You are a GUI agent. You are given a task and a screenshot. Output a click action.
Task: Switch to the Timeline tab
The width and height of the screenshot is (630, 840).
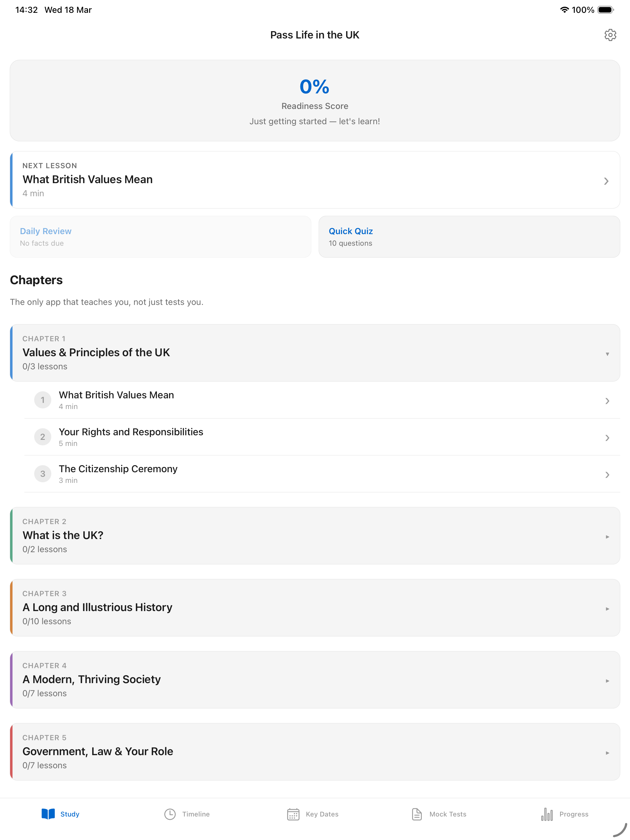click(187, 814)
